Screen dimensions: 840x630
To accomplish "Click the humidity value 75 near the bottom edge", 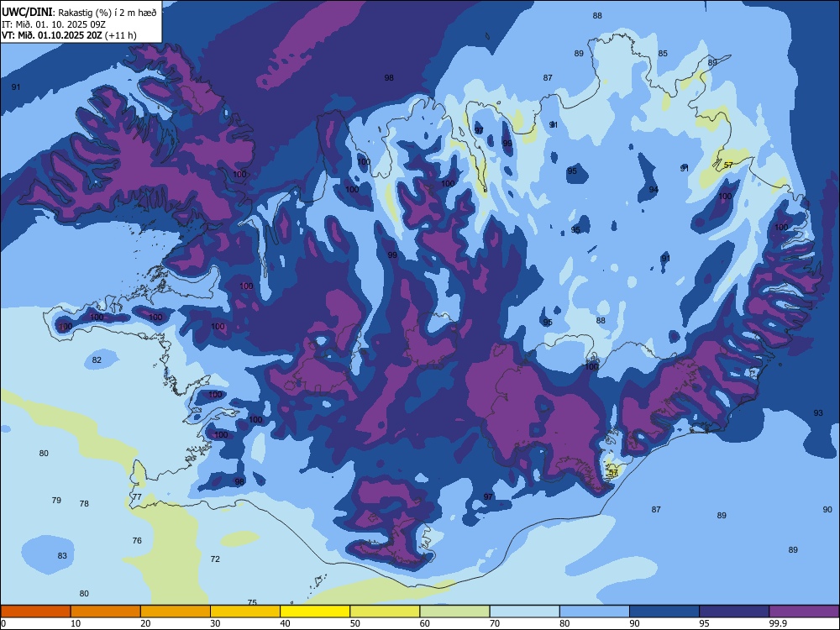I will pyautogui.click(x=252, y=602).
